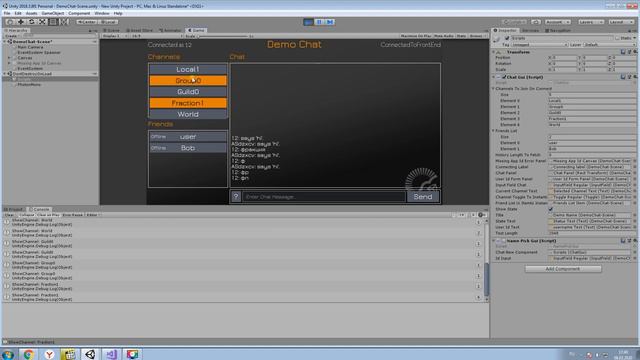Click the console vertical scrollbar
Image resolution: width=640 pixels, height=360 pixels.
pyautogui.click(x=486, y=260)
